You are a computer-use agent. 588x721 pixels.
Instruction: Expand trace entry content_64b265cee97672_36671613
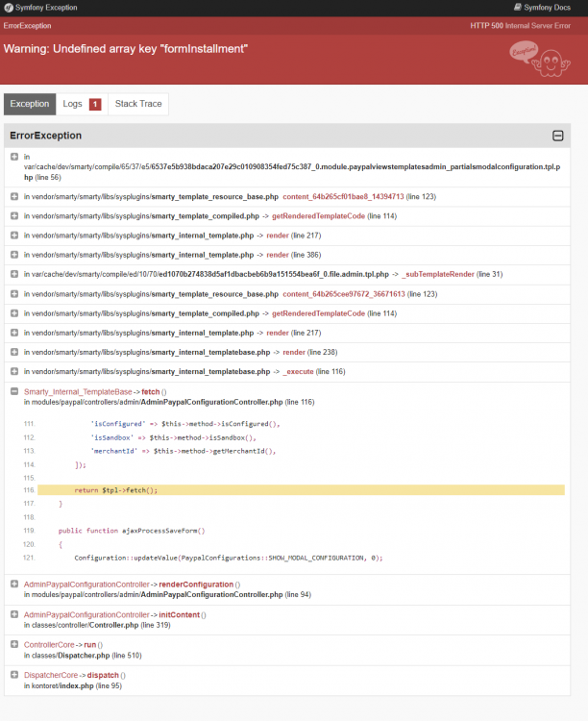(x=14, y=293)
